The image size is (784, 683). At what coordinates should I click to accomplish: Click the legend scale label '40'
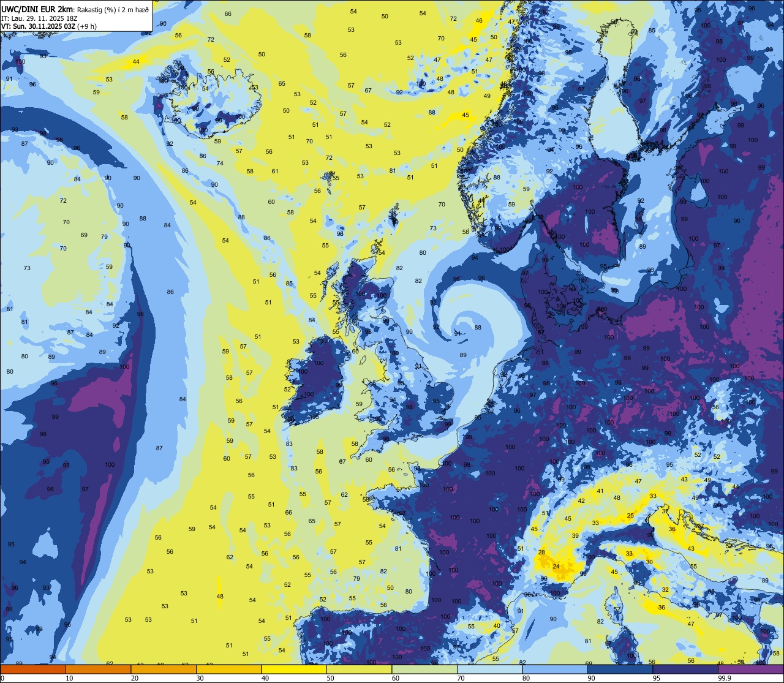[x=265, y=678]
